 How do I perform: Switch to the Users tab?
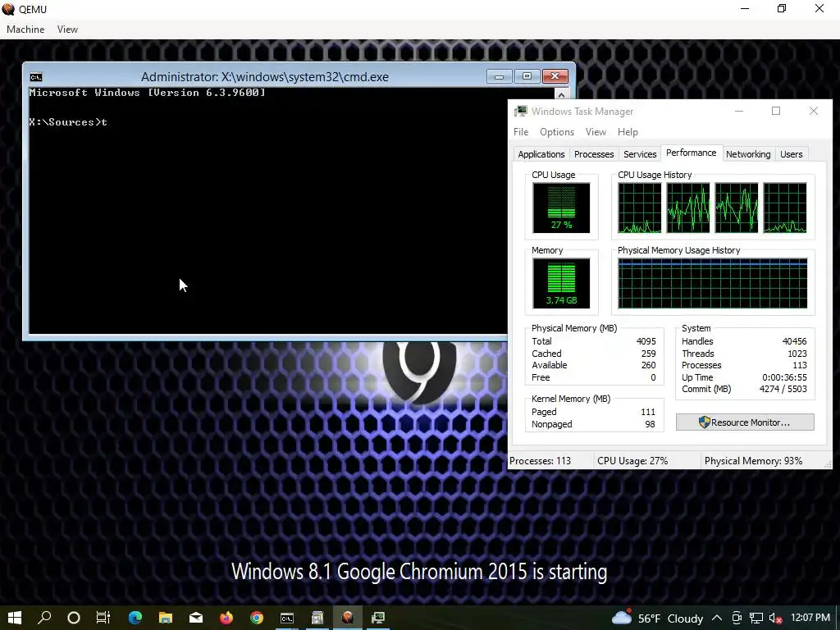point(792,154)
